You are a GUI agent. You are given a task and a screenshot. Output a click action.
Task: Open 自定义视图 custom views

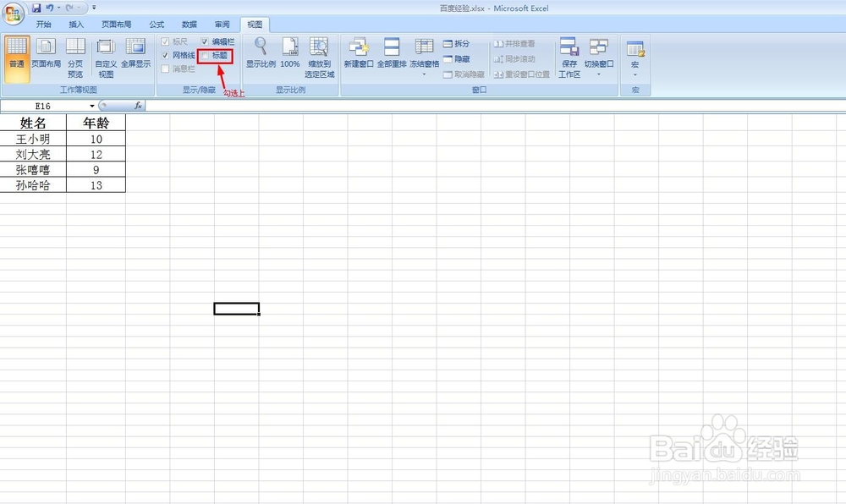pyautogui.click(x=106, y=58)
